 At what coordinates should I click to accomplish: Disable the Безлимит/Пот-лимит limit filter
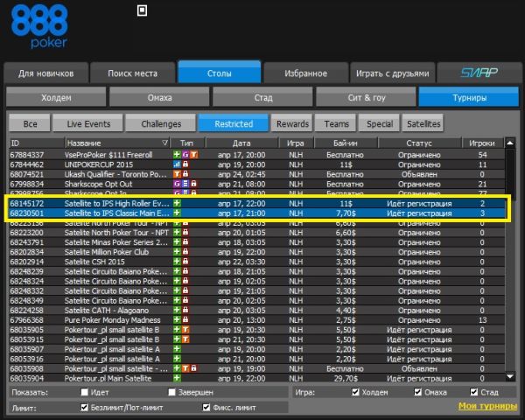pyautogui.click(x=84, y=407)
